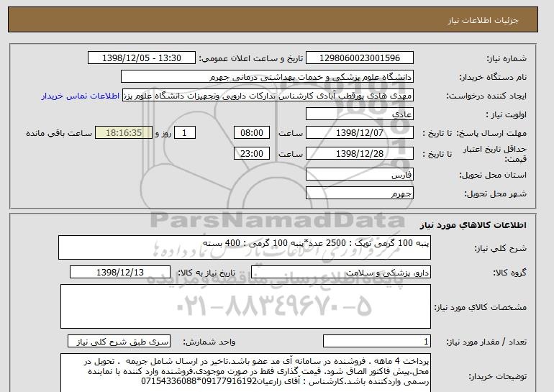This screenshot has height=392, width=554.
Task: Click price validity date 1398/12/28
Action: click(x=360, y=153)
